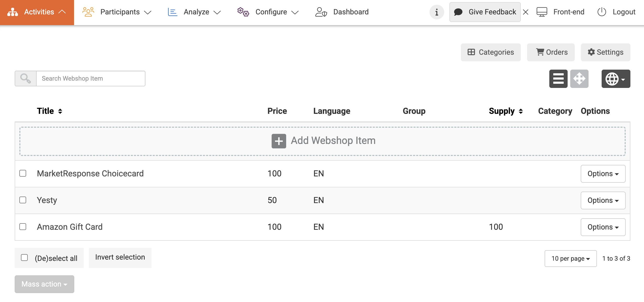Open the Participants menu
The width and height of the screenshot is (644, 302).
117,12
